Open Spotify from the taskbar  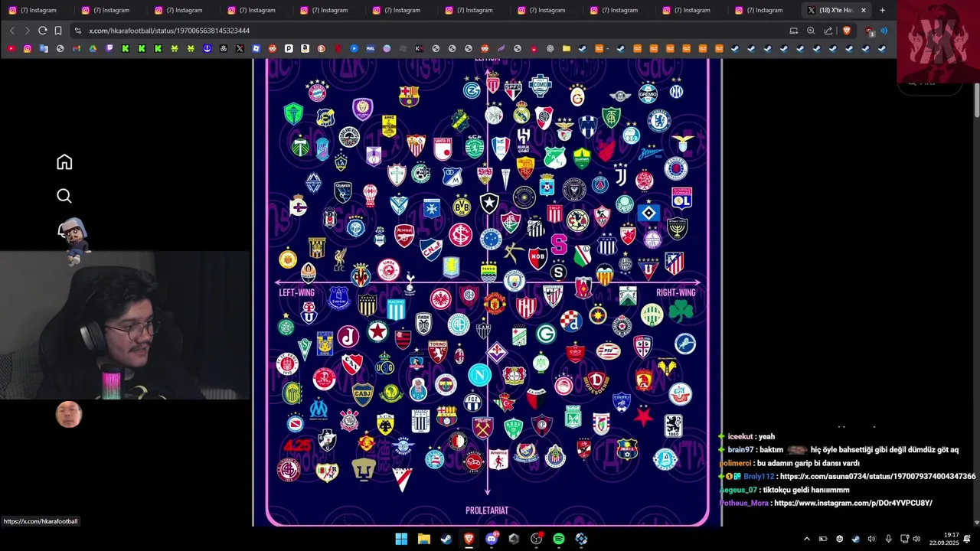click(x=559, y=539)
